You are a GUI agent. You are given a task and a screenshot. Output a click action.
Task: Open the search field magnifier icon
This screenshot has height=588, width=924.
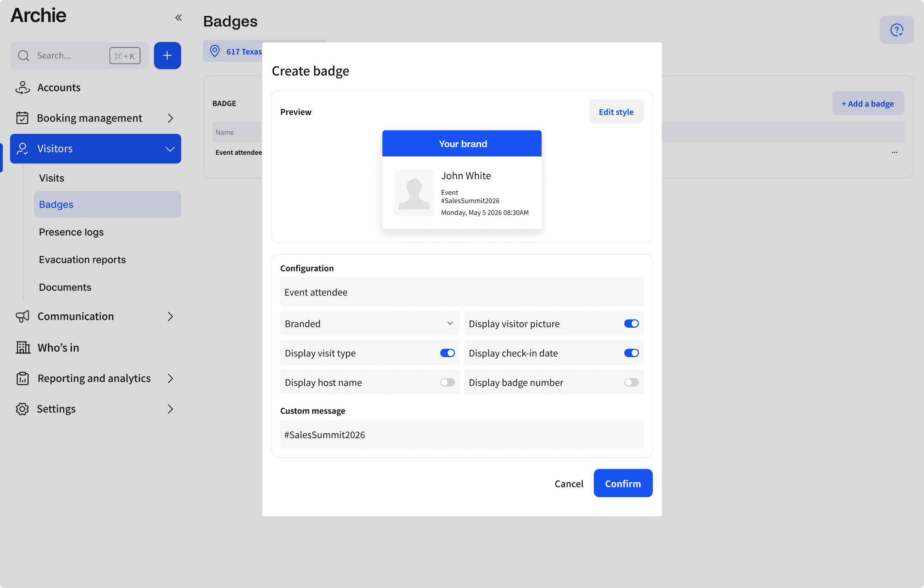(24, 56)
